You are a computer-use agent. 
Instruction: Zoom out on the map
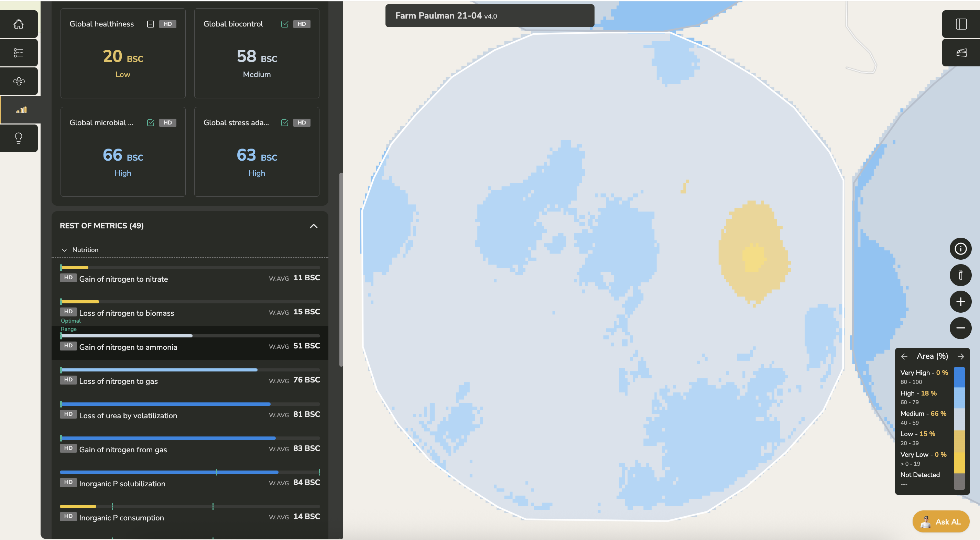(961, 328)
